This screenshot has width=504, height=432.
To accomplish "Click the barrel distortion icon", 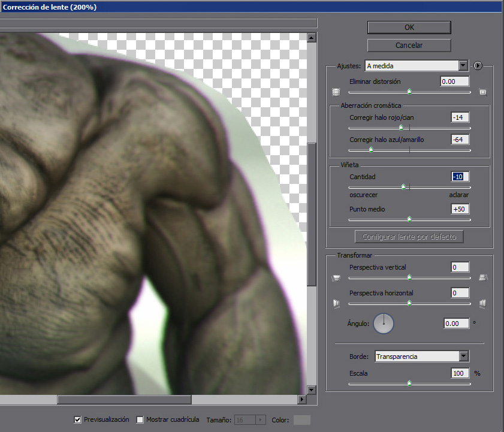I will (x=336, y=92).
